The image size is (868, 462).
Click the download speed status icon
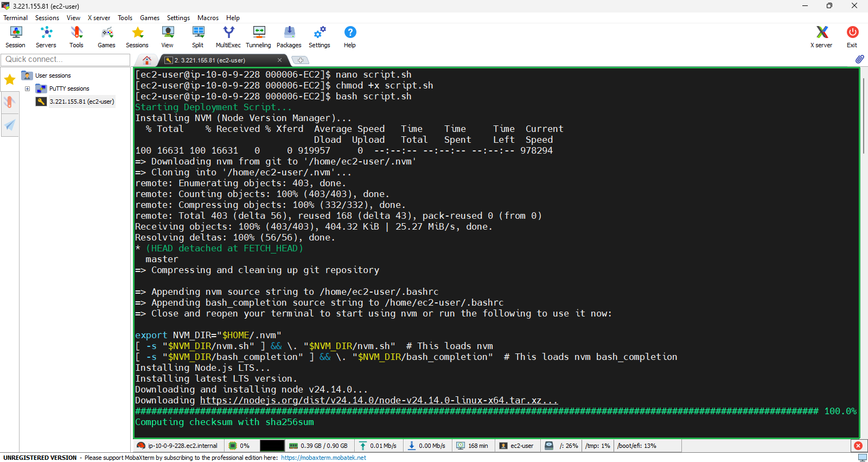point(412,446)
